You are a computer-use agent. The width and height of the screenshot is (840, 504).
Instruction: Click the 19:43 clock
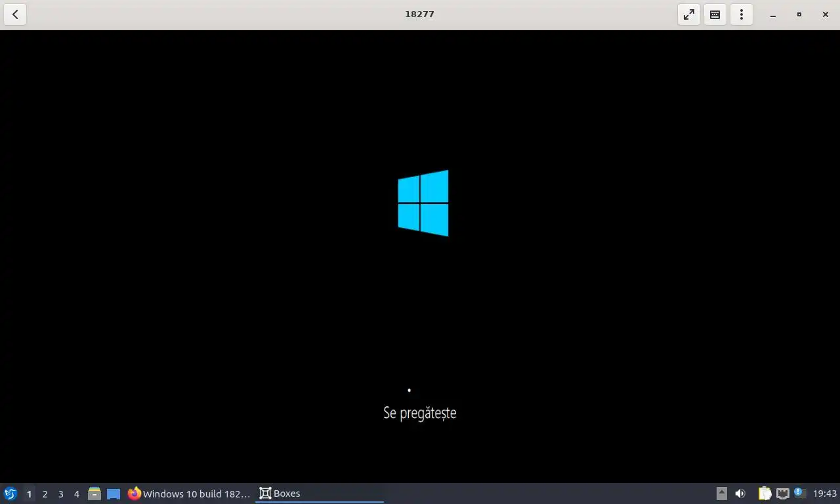pyautogui.click(x=825, y=493)
